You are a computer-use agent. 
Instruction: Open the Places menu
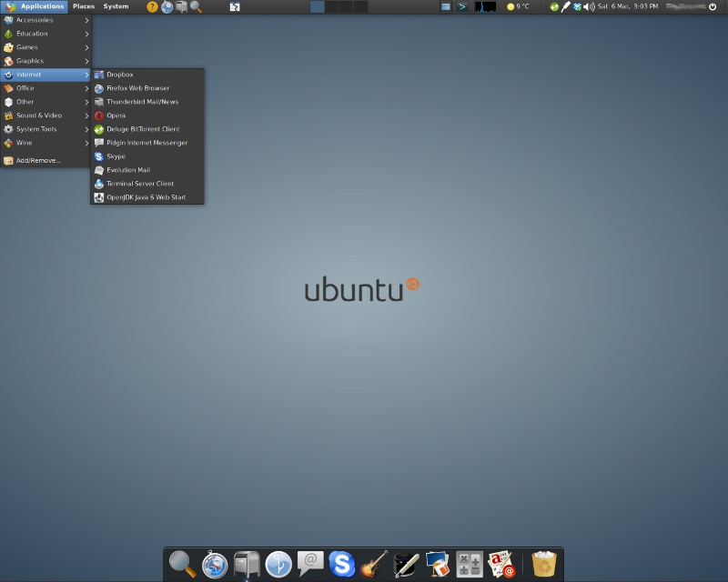(84, 6)
